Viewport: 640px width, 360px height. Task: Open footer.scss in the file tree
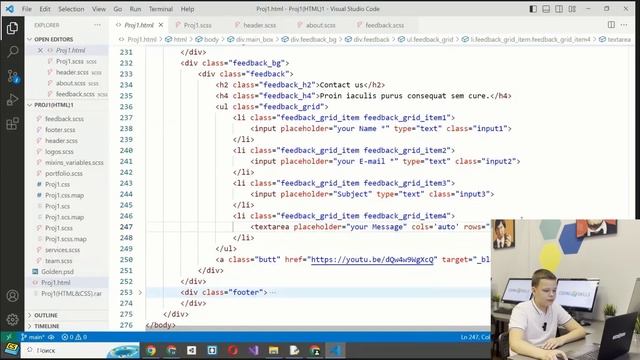(60, 130)
